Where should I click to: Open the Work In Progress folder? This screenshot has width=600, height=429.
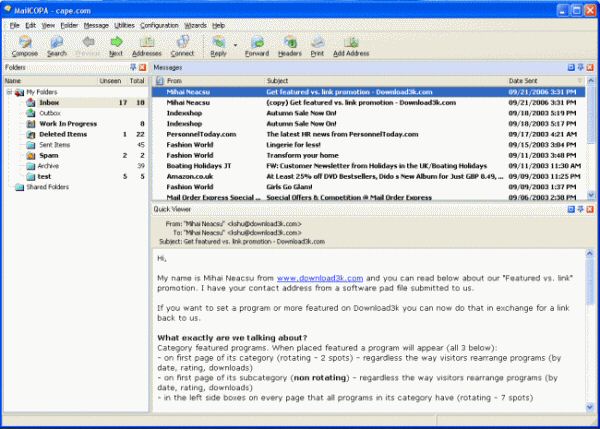68,124
